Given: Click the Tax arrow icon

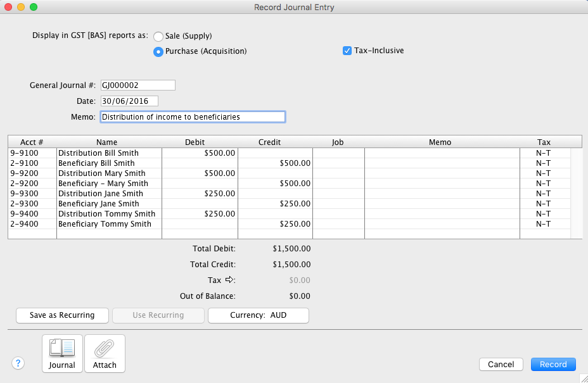Looking at the screenshot, I should pyautogui.click(x=229, y=280).
